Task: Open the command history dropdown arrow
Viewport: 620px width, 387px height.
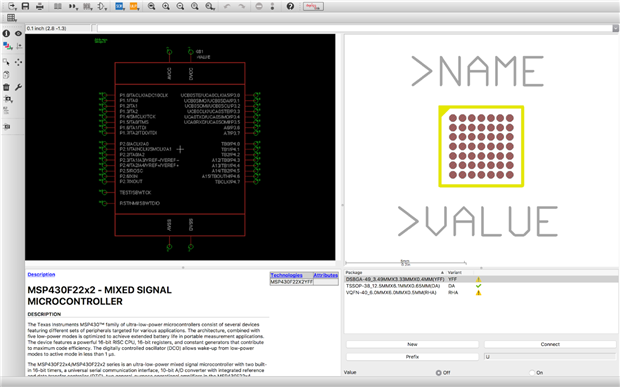Action: coord(616,28)
